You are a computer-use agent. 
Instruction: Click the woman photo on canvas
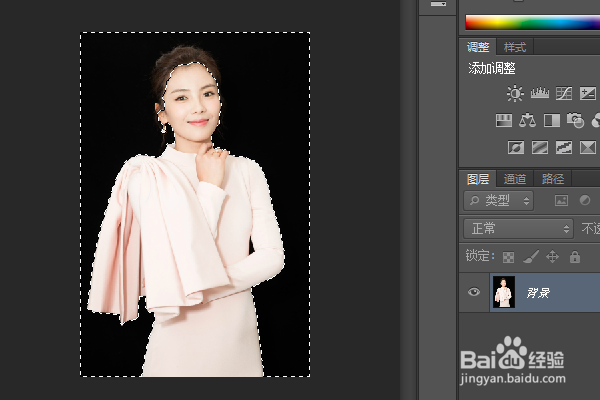(195, 204)
